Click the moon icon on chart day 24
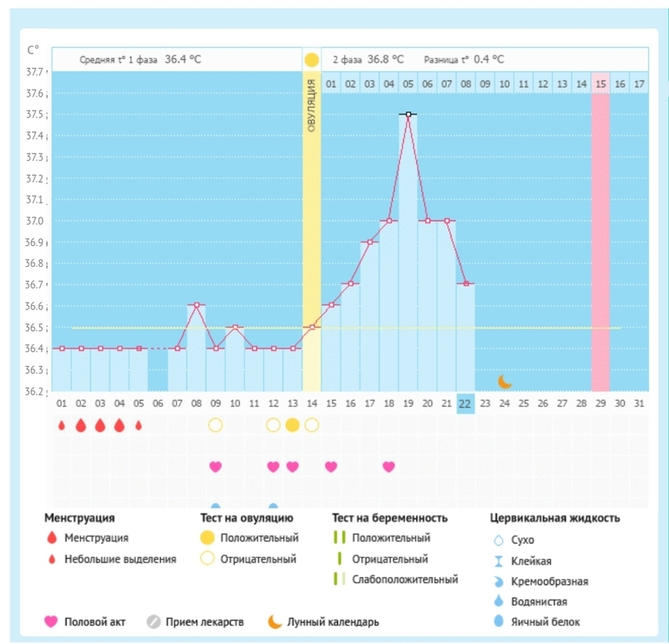The image size is (669, 644). pos(505,381)
